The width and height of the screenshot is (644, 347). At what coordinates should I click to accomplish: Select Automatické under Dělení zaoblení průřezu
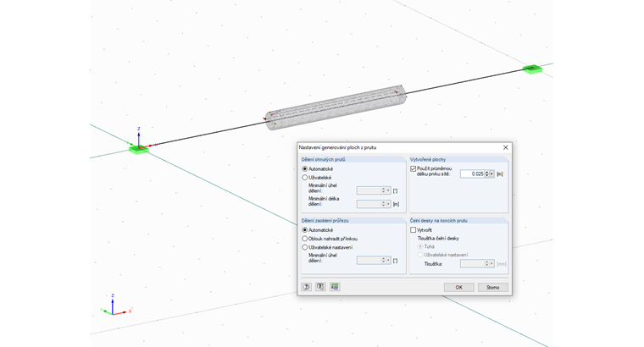click(305, 230)
